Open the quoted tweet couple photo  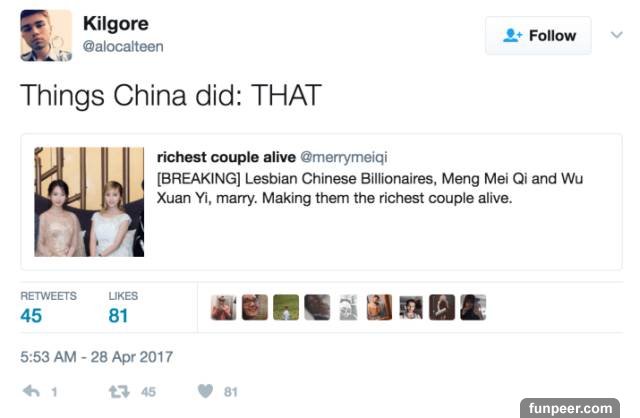point(89,202)
